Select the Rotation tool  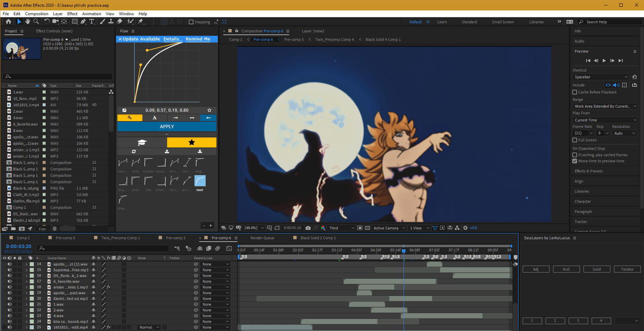click(x=47, y=21)
